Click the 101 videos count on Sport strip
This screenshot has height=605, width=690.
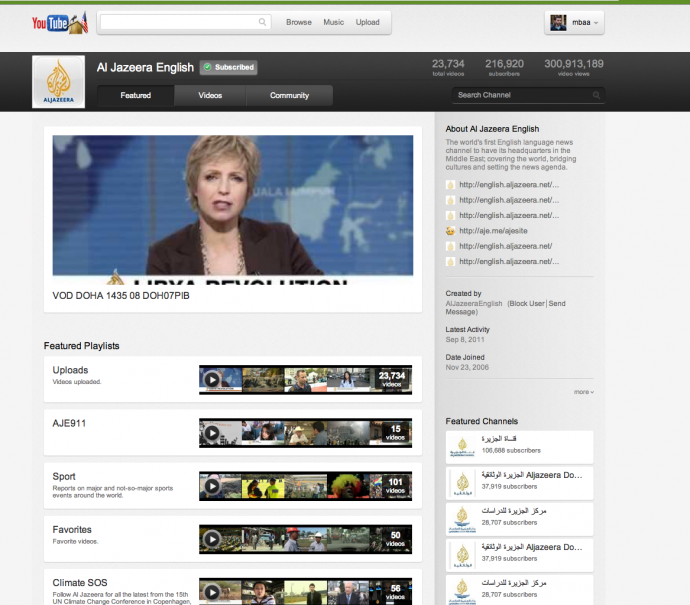click(395, 486)
